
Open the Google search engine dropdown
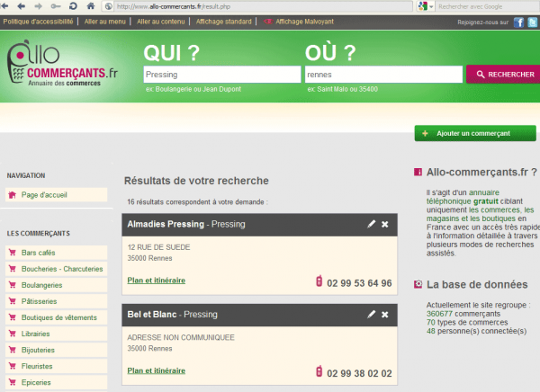coord(424,6)
